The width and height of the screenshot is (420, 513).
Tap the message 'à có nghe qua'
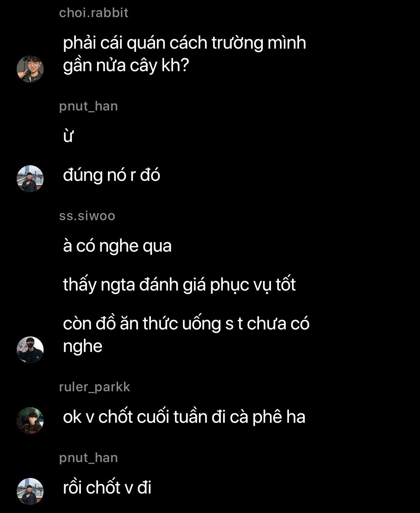tap(117, 246)
